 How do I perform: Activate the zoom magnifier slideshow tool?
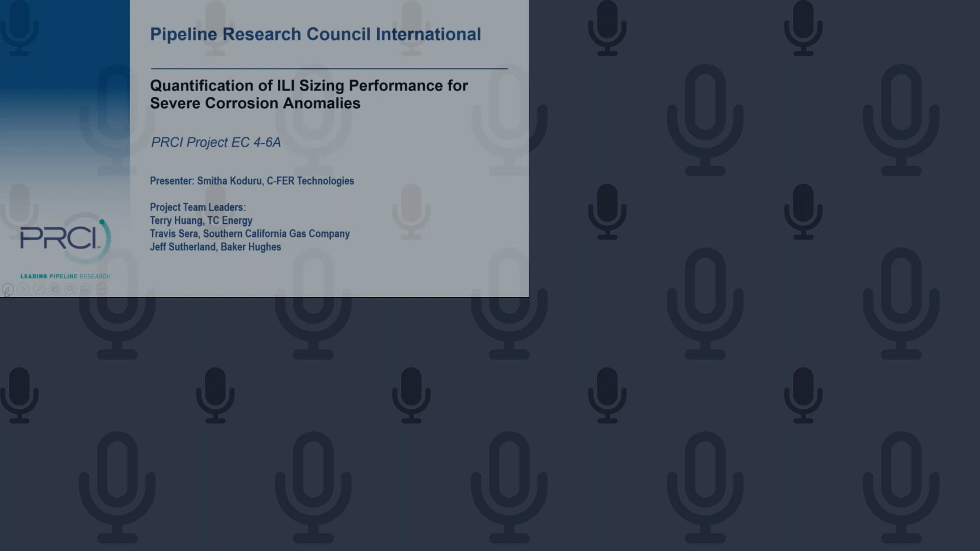tap(71, 289)
